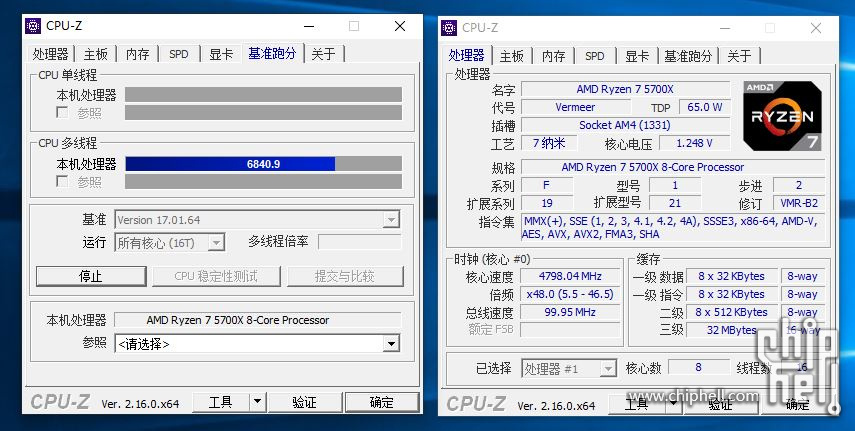Viewport: 855px width, 431px height.
Task: Click the 参照 bar under CPU 多线程
Action: click(263, 182)
